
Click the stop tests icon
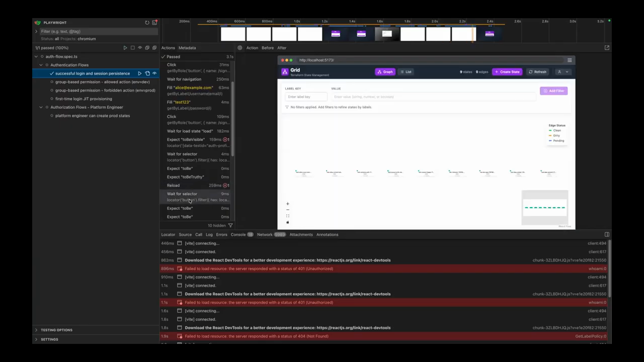133,48
